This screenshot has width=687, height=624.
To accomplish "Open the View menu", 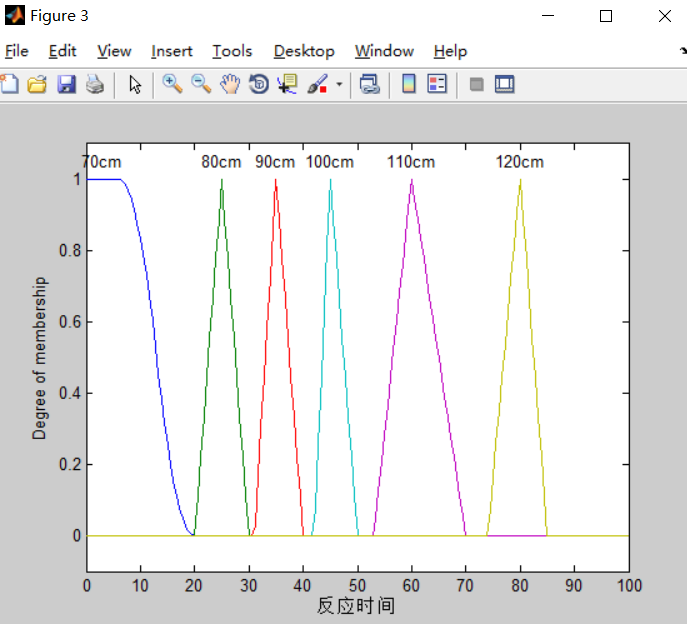I will [114, 51].
